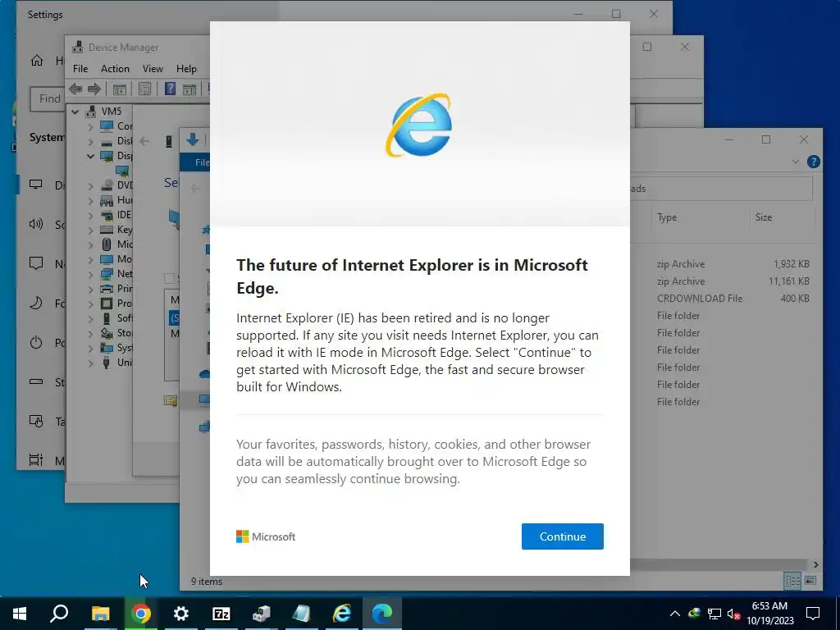
Task: Select the Multitasking icon in Settings sidebar
Action: pos(36,459)
